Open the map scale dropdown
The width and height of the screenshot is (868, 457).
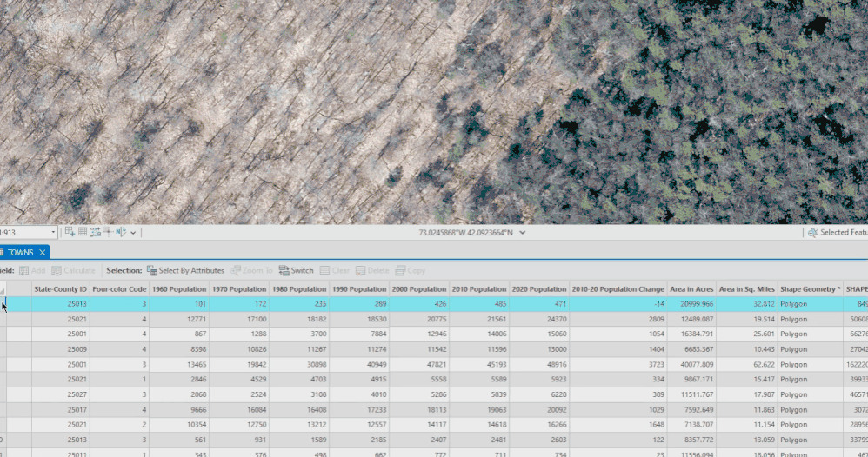coord(53,232)
